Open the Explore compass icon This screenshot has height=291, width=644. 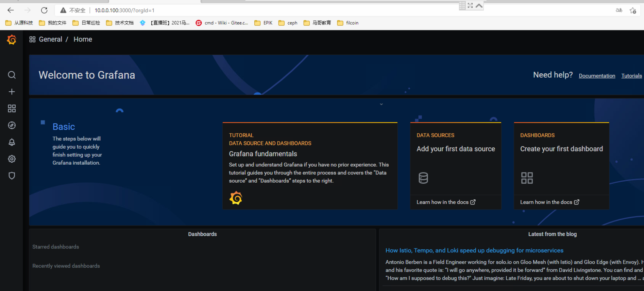(12, 125)
